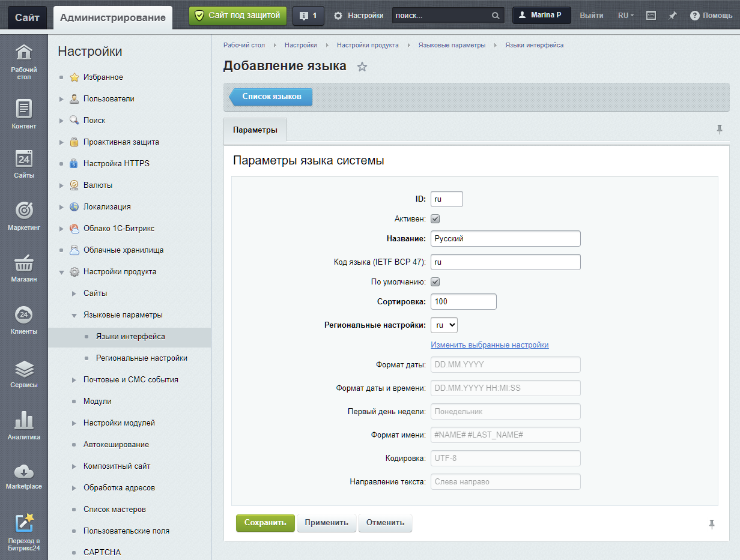Screen dimensions: 740x560
Task: Expand the Пользователи tree item
Action: point(61,99)
